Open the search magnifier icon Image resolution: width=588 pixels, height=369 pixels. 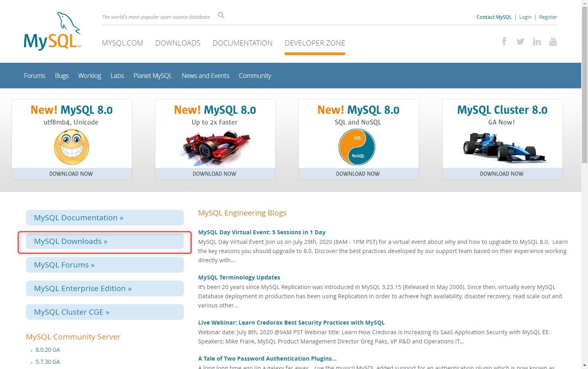(x=221, y=15)
